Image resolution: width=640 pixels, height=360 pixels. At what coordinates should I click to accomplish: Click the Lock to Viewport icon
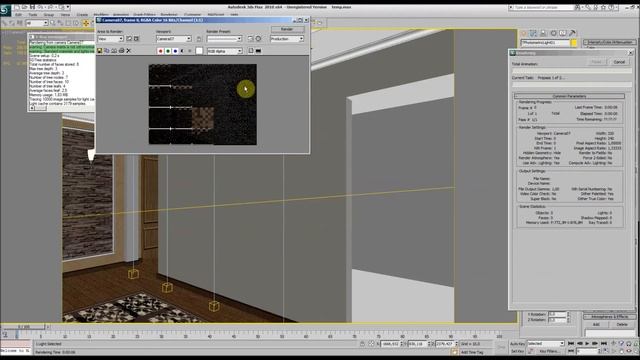pos(199,39)
